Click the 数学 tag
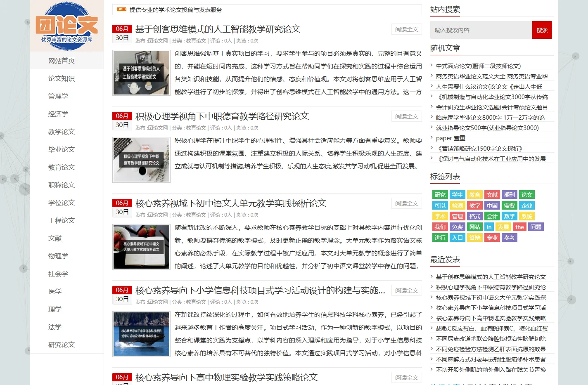The image size is (588, 385). [510, 216]
